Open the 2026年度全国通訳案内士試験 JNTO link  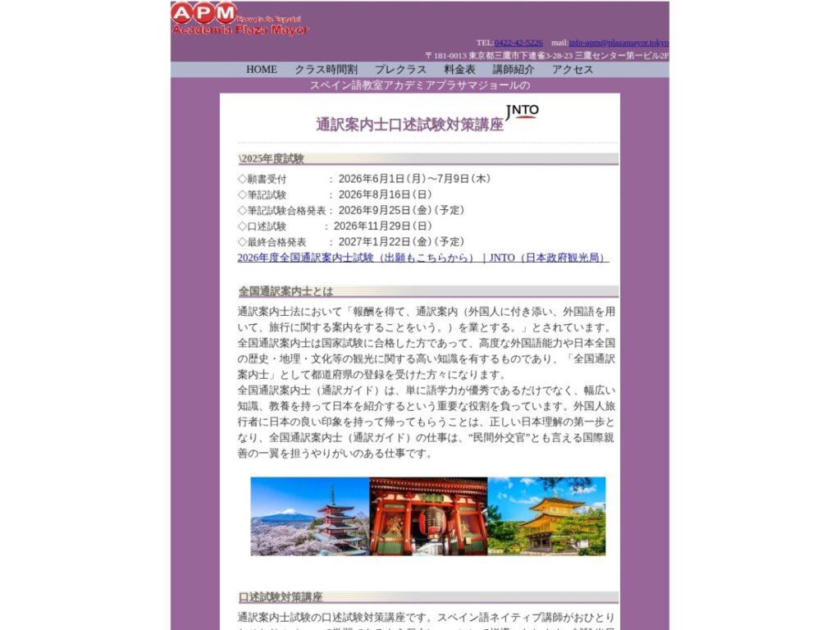[423, 258]
